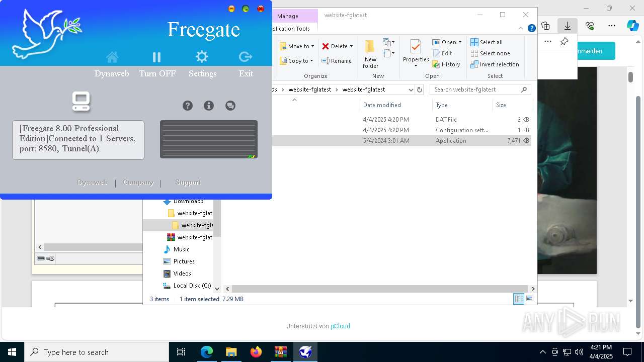Open Properties of selected file

click(416, 54)
